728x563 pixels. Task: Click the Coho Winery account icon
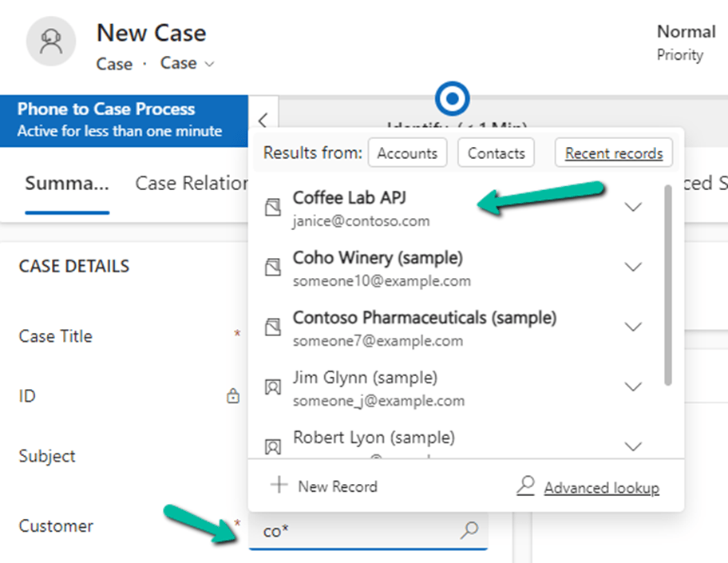click(x=273, y=268)
